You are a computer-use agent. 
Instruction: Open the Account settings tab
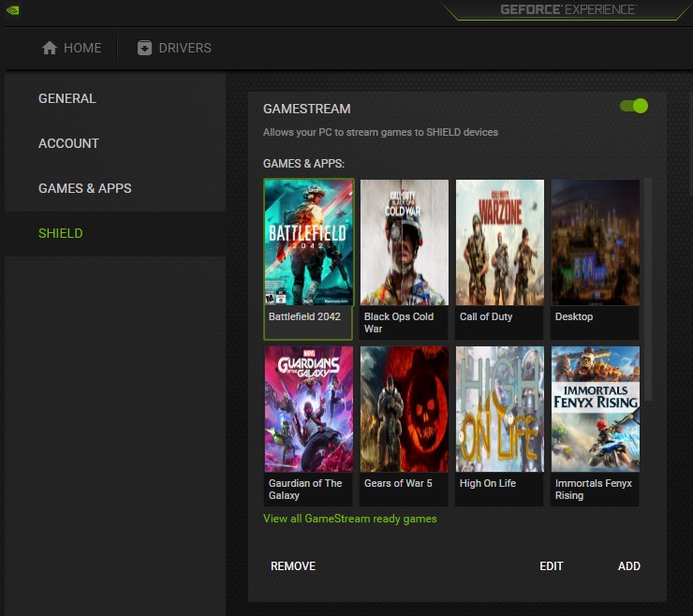[68, 143]
